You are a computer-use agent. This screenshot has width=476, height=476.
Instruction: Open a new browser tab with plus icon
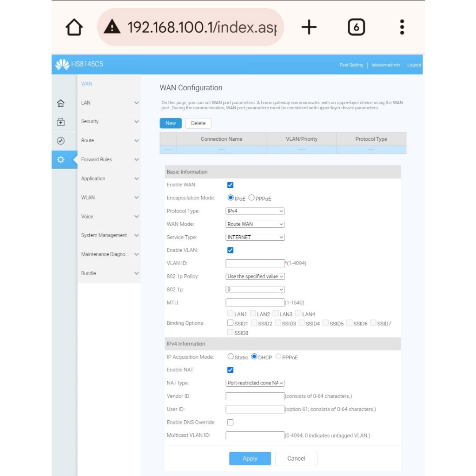(x=309, y=27)
